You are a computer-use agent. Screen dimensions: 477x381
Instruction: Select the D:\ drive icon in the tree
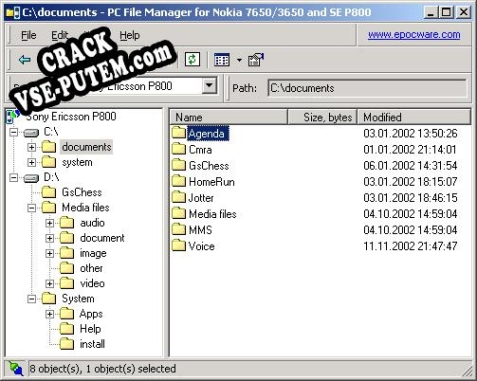pos(31,178)
